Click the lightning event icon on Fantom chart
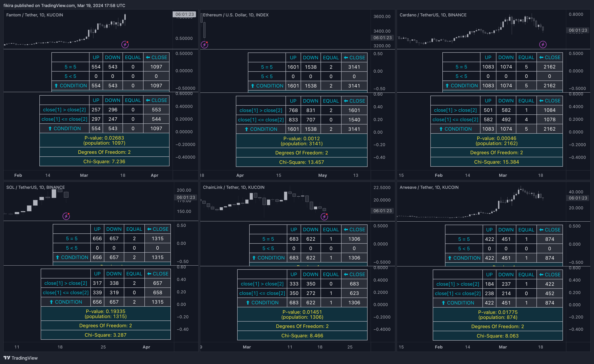594x364 pixels. point(125,44)
